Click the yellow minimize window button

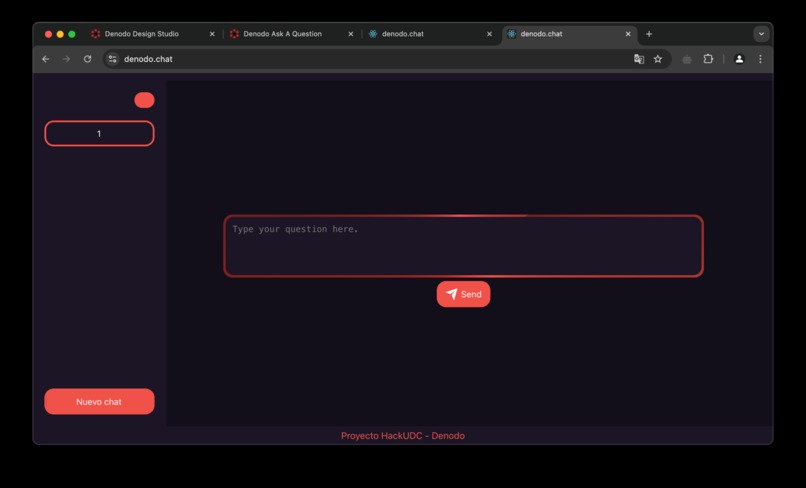coord(60,34)
